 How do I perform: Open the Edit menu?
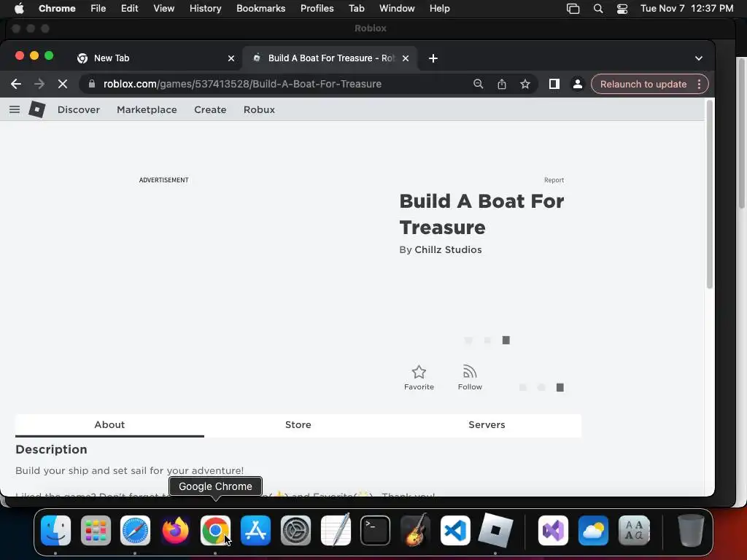(x=129, y=9)
